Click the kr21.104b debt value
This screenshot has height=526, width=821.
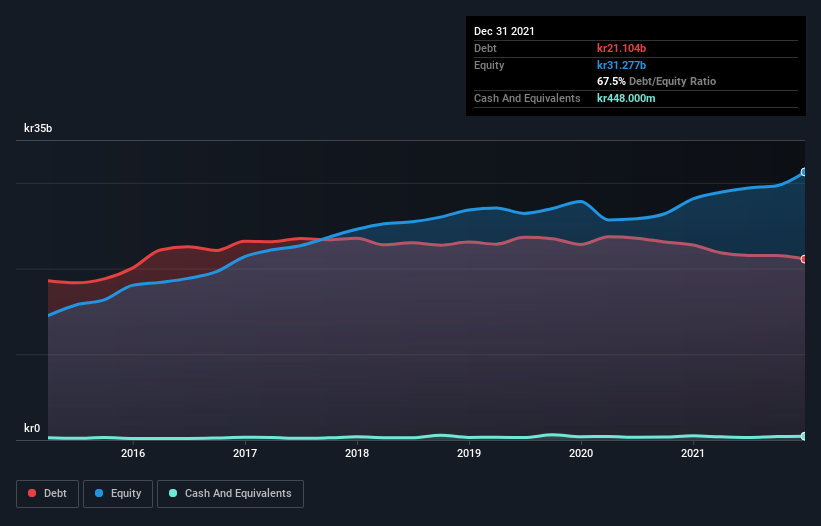click(622, 48)
